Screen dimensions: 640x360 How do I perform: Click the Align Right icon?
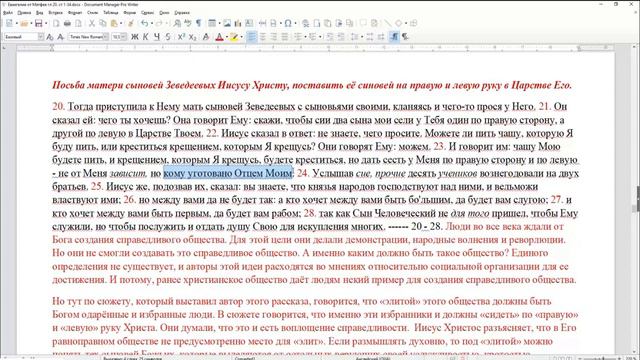tap(273, 37)
